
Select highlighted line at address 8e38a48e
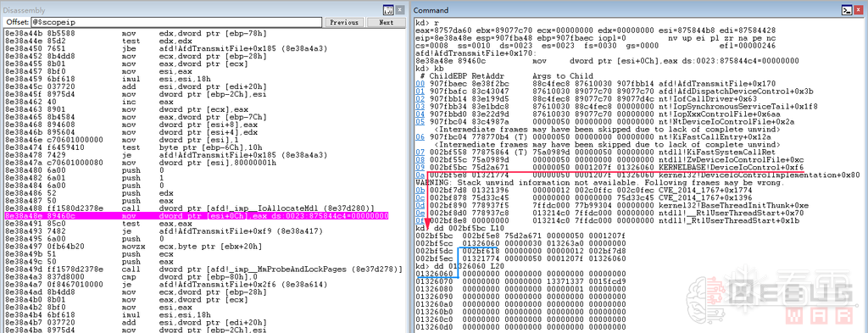click(x=196, y=216)
